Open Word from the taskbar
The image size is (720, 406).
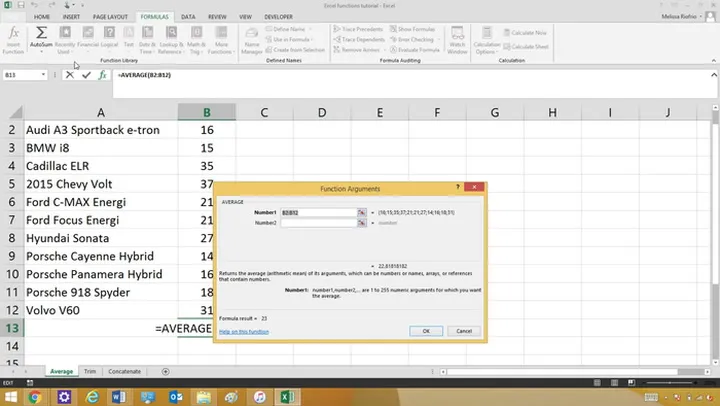(x=118, y=397)
